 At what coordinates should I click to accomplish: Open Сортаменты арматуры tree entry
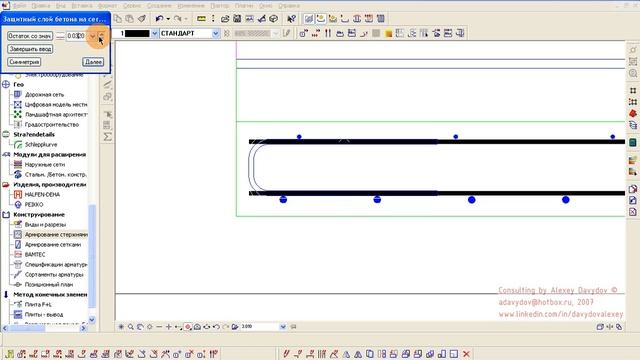pos(54,275)
